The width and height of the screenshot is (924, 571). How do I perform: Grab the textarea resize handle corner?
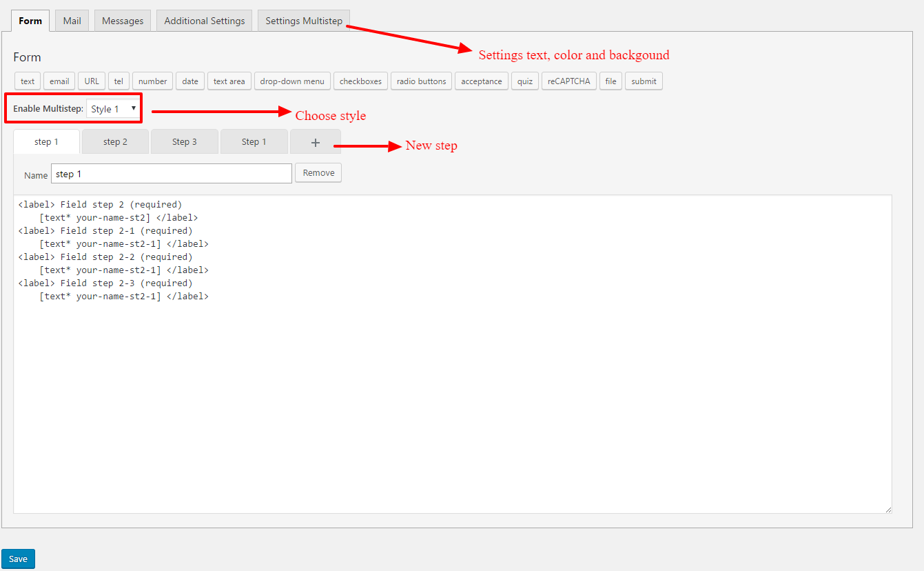[x=888, y=510]
